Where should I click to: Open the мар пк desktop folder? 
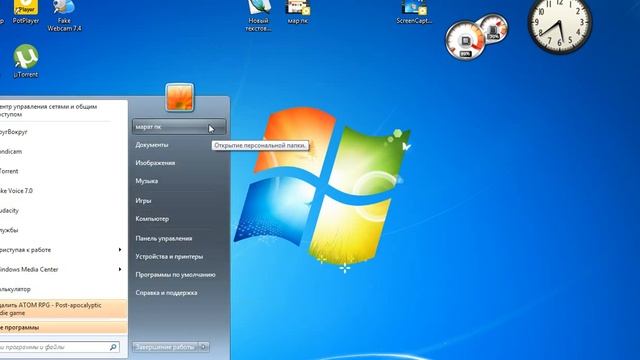(298, 12)
